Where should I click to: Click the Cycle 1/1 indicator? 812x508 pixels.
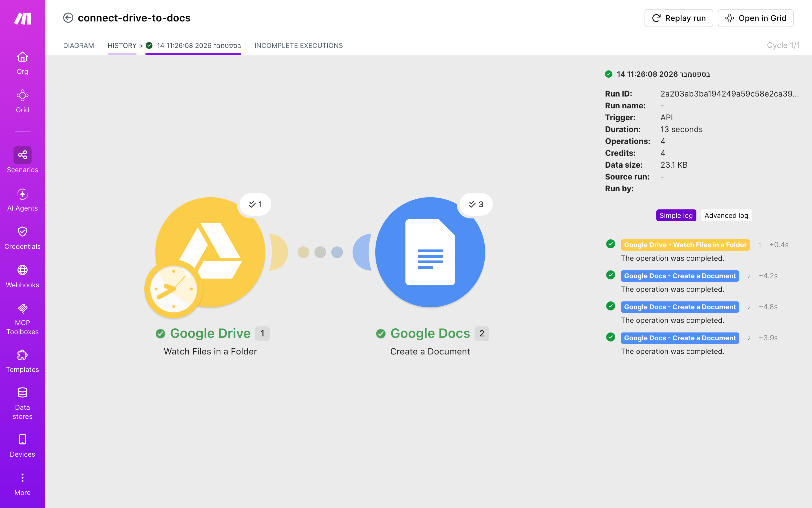pos(783,45)
